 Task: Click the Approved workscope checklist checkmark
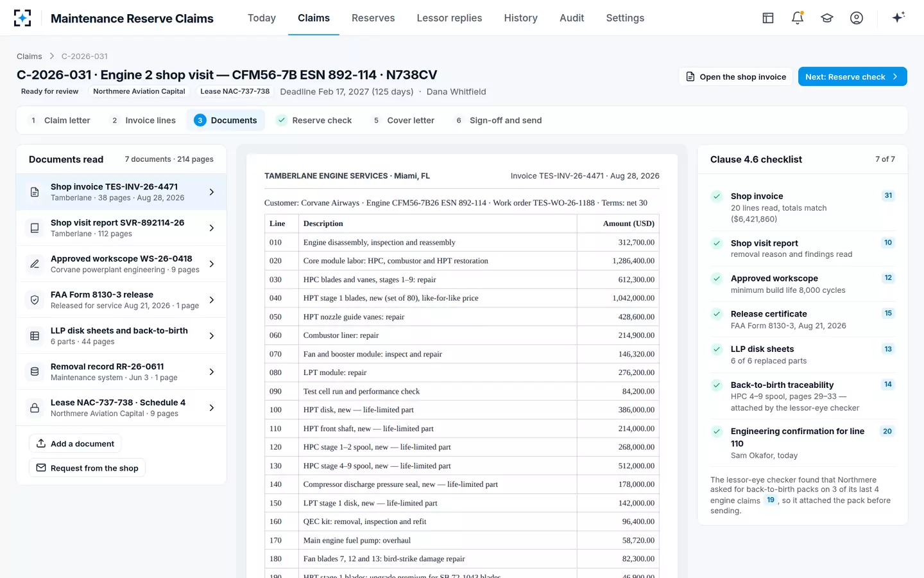[x=717, y=279]
